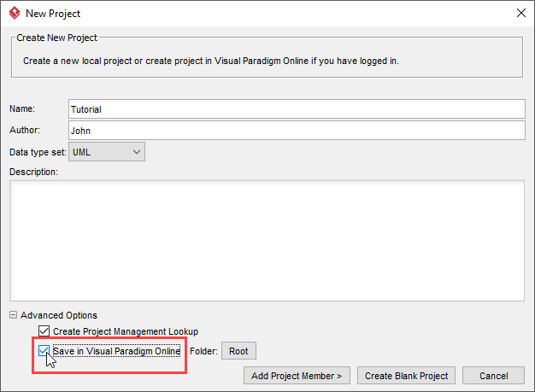Open the Data type set dropdown
The height and width of the screenshot is (392, 535).
(x=107, y=152)
